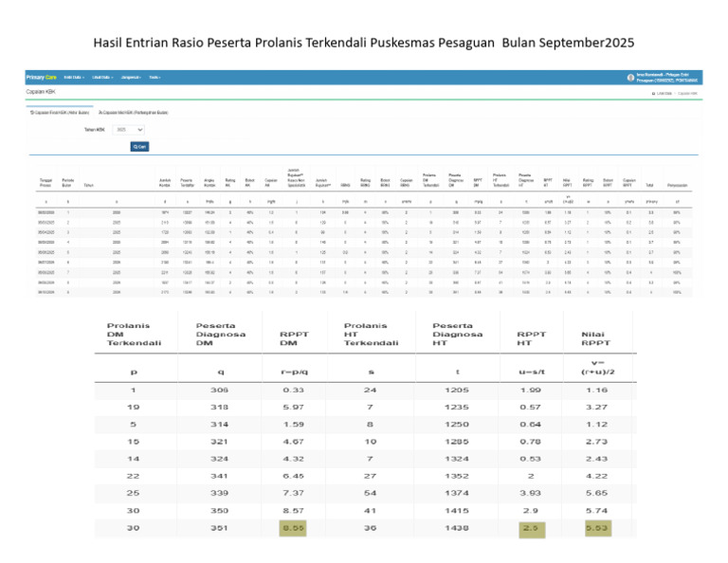Click the Cari search button
The image size is (728, 563).
click(139, 147)
